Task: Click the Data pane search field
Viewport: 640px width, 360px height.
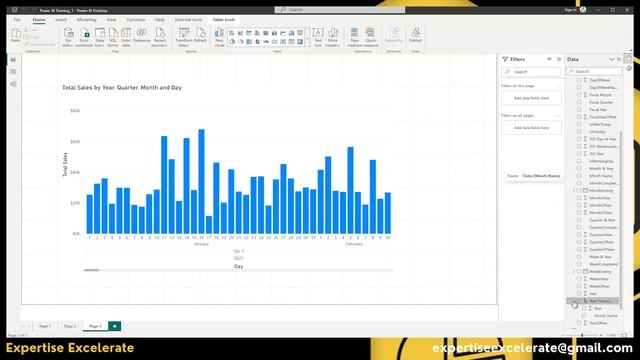Action: click(x=594, y=71)
